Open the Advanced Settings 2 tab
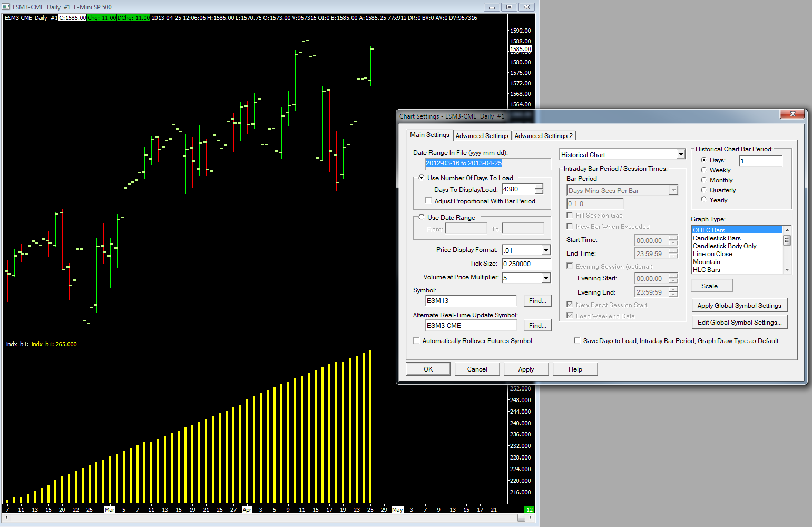The width and height of the screenshot is (812, 527). click(543, 136)
